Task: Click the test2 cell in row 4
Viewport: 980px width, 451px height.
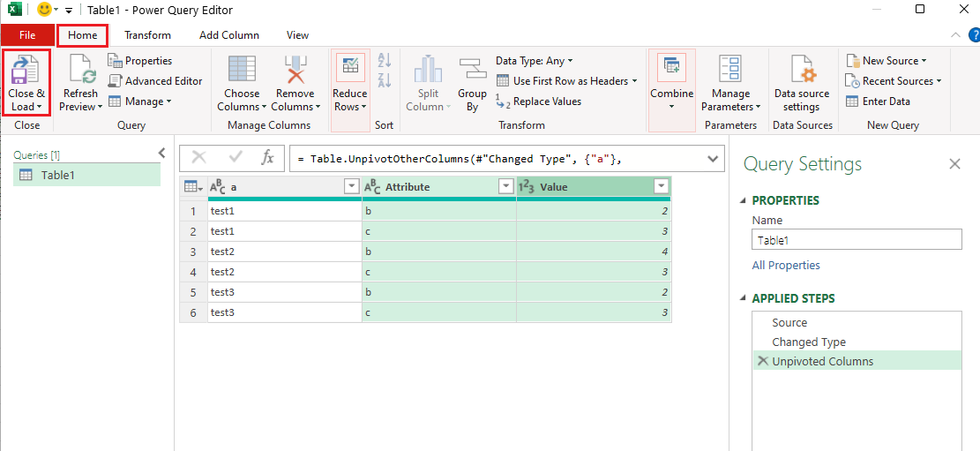Action: (284, 272)
